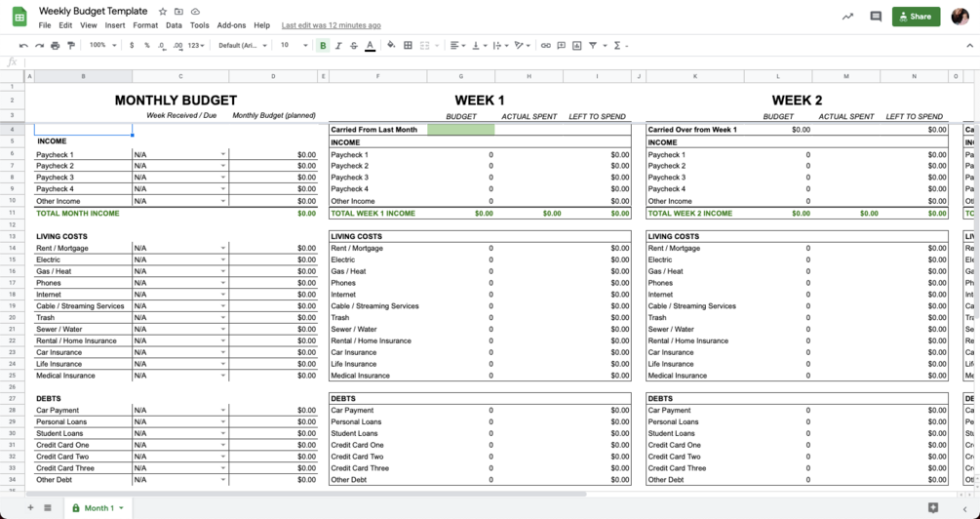Open the text color picker

370,46
